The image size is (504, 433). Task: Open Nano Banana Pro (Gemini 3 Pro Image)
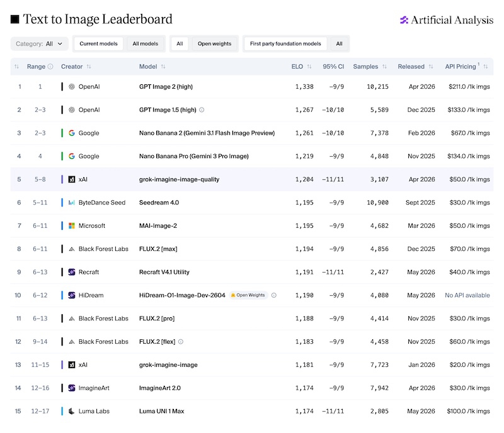194,156
